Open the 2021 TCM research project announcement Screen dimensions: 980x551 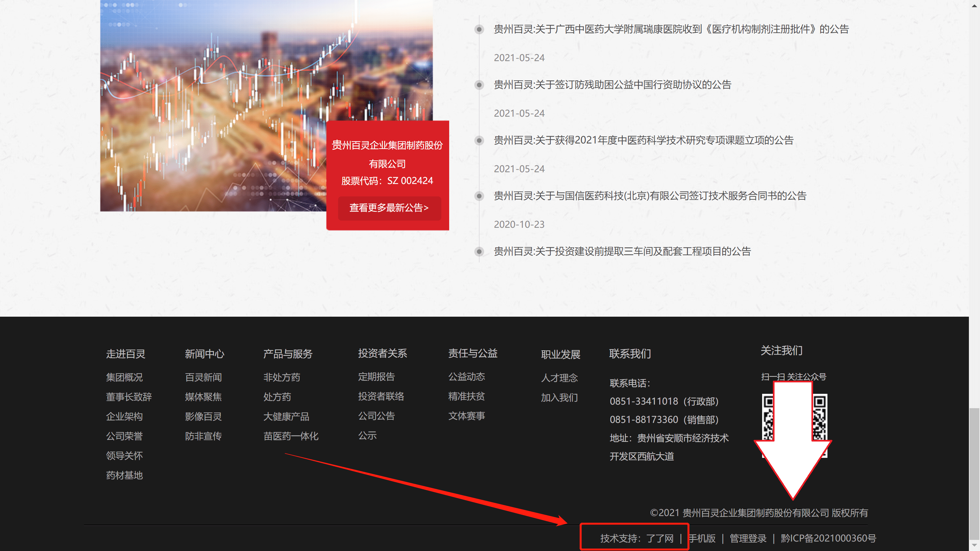pyautogui.click(x=643, y=141)
